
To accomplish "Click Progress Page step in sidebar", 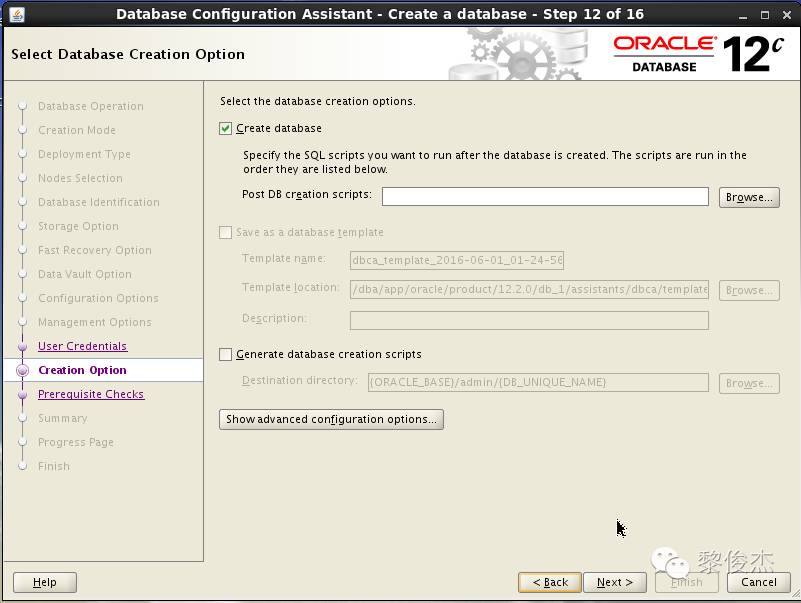I will pyautogui.click(x=76, y=443).
